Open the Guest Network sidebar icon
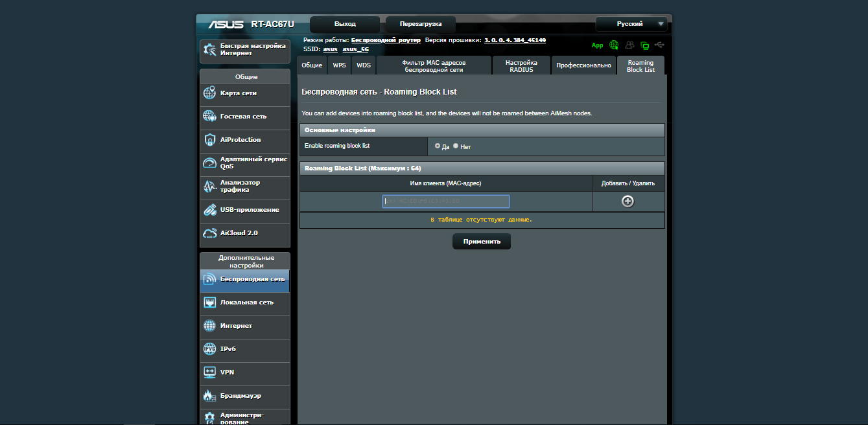The image size is (868, 425). pos(209,117)
